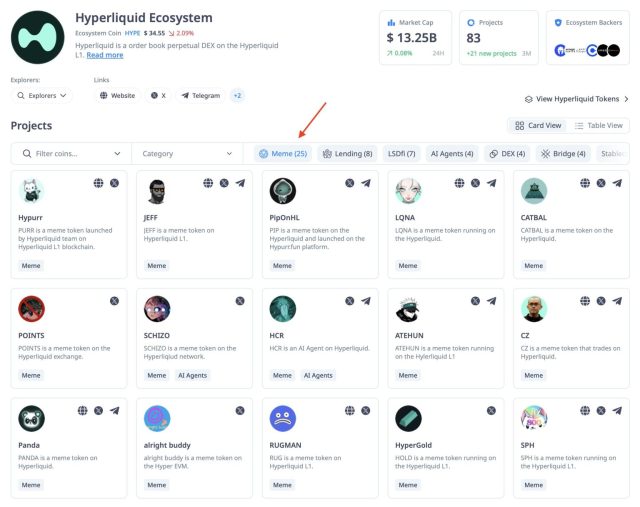This screenshot has width=640, height=507.
Task: Open the Telegram link button
Action: point(200,96)
